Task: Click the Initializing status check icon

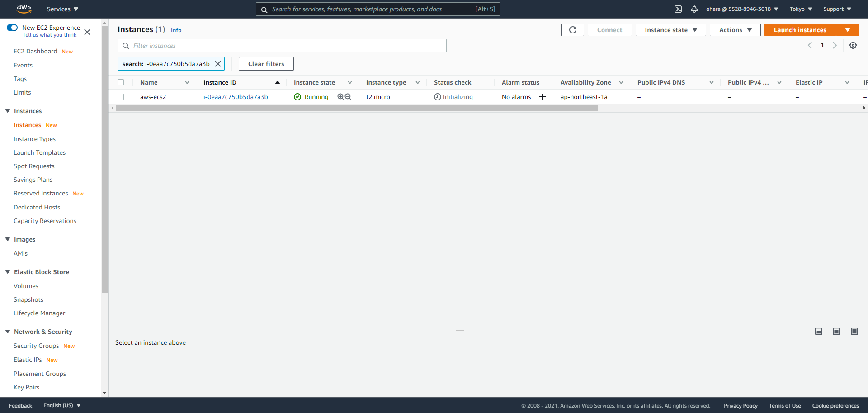Action: (x=437, y=97)
